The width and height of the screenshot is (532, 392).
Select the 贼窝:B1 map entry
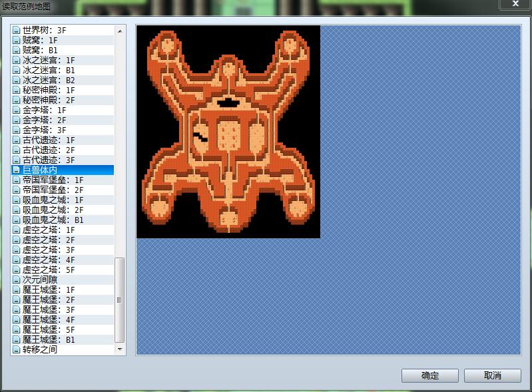point(63,50)
